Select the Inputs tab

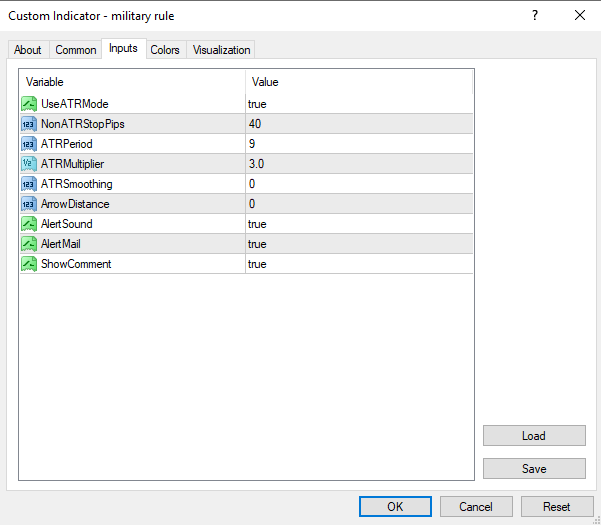pos(123,48)
